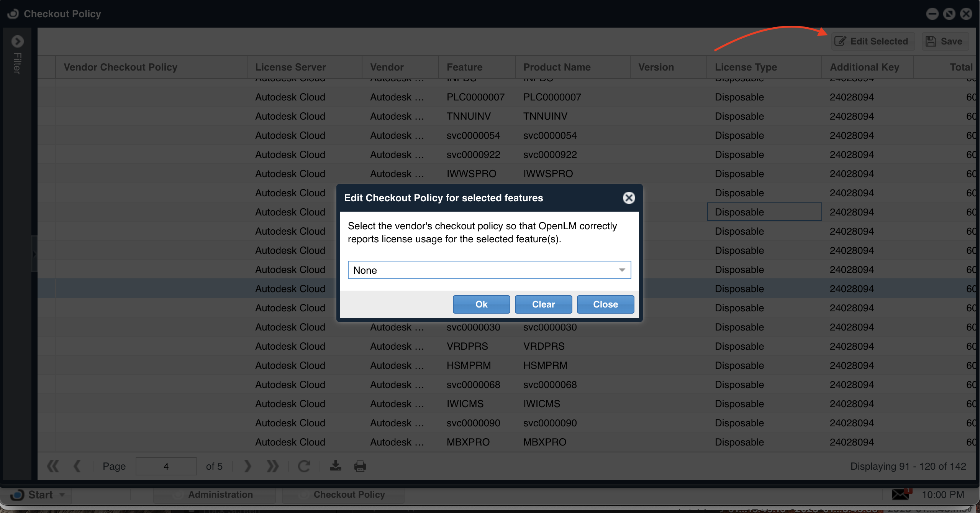Click the Ok button in dialog
The width and height of the screenshot is (980, 513).
[x=481, y=304]
